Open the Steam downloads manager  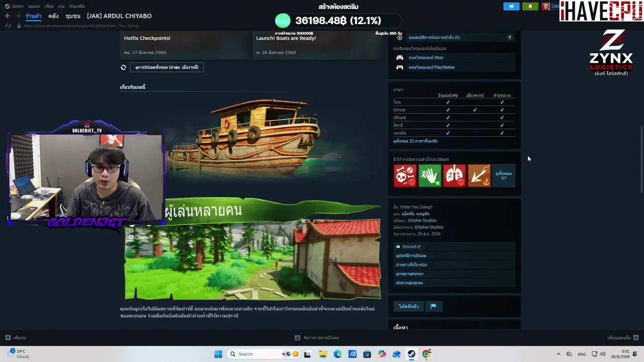(317, 338)
